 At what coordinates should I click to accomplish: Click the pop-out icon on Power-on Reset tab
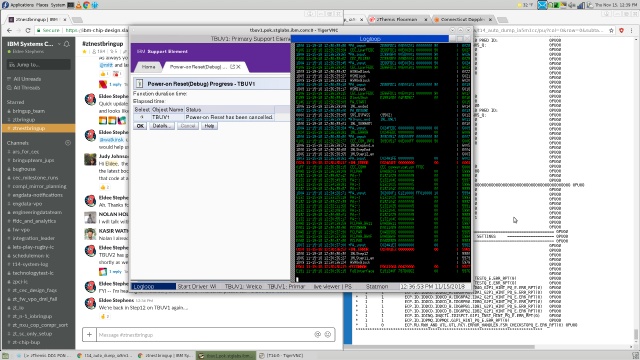click(233, 67)
